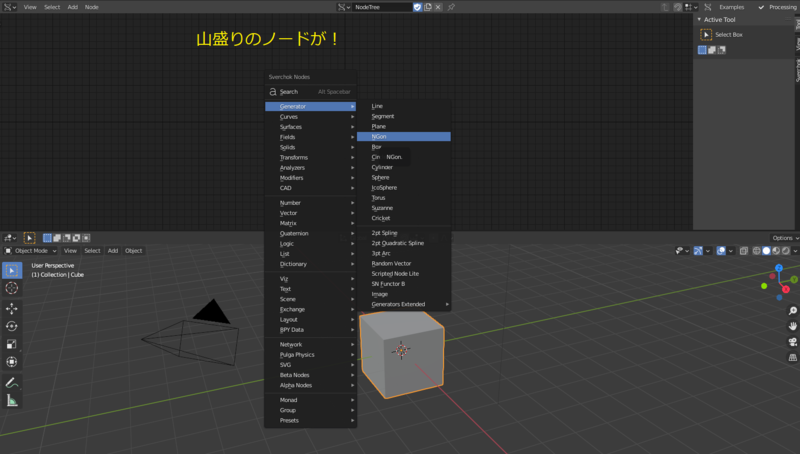Set Active Tool selection mode to Extend
The width and height of the screenshot is (800, 454).
click(712, 50)
